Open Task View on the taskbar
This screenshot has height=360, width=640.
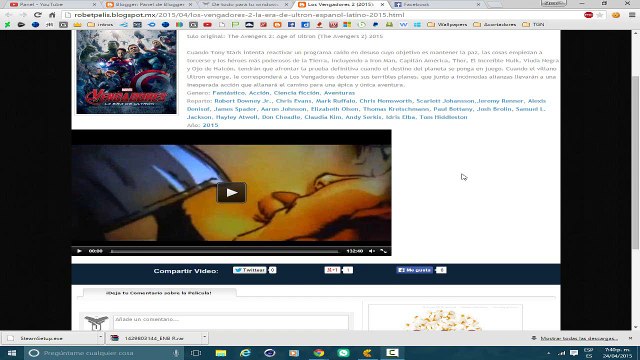196,353
